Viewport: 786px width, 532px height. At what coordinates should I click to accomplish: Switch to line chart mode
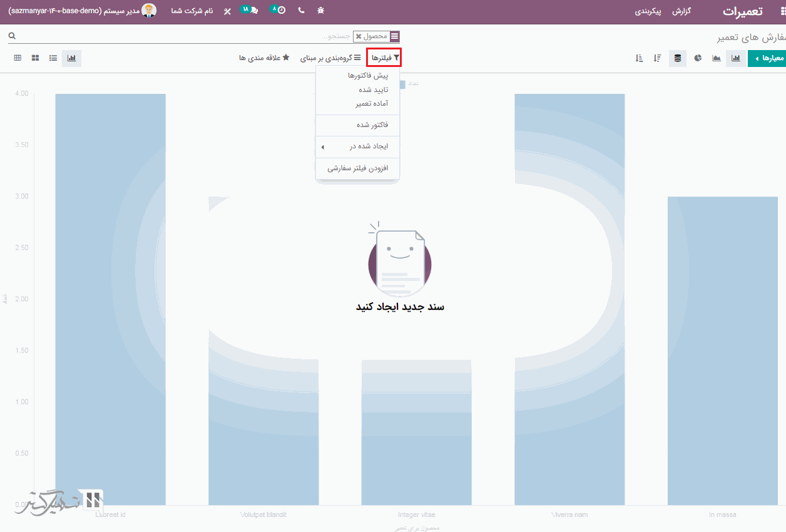[x=717, y=58]
